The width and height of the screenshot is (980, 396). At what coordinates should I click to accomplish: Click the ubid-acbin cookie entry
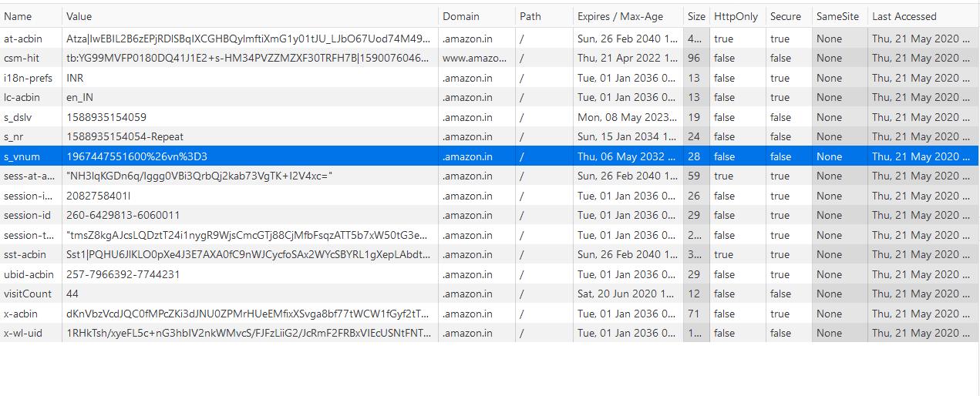29,274
